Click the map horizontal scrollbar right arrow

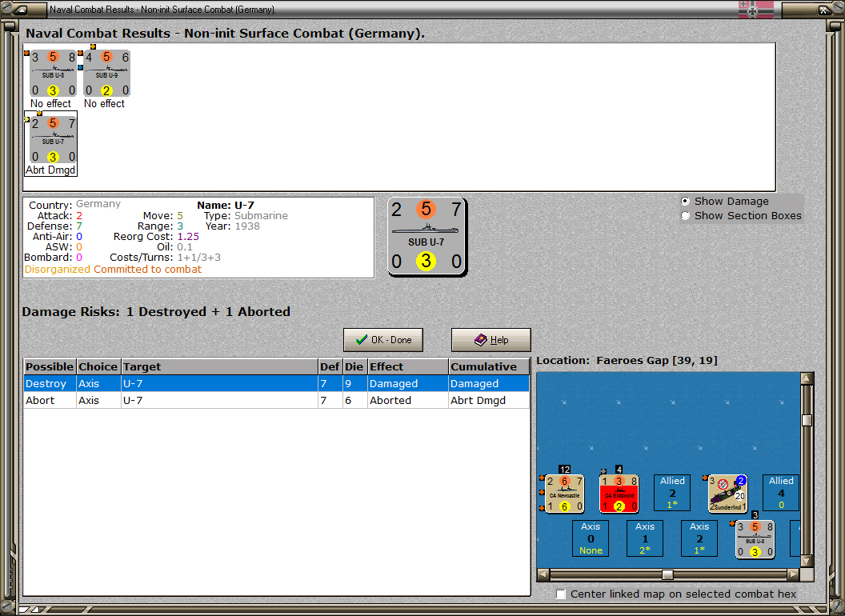coord(793,574)
